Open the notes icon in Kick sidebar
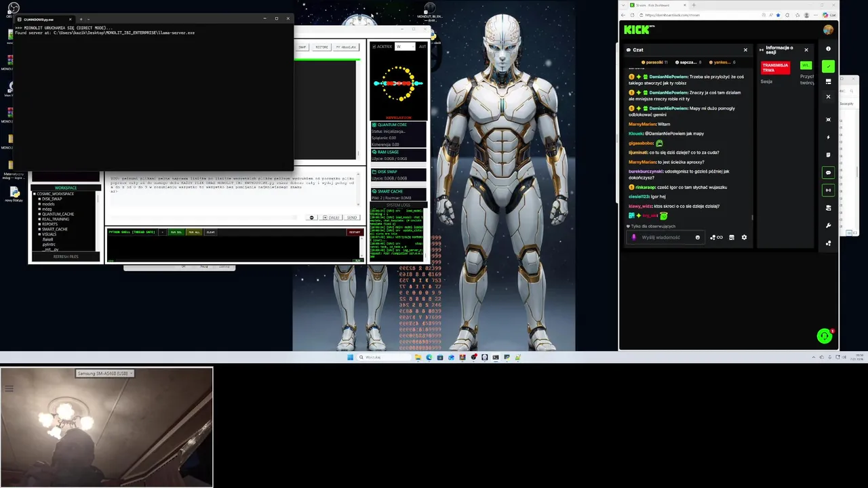The image size is (868, 488). tap(828, 155)
